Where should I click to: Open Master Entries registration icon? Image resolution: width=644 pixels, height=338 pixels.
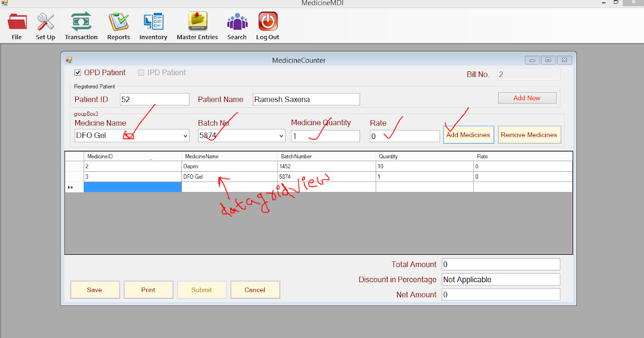[x=197, y=25]
